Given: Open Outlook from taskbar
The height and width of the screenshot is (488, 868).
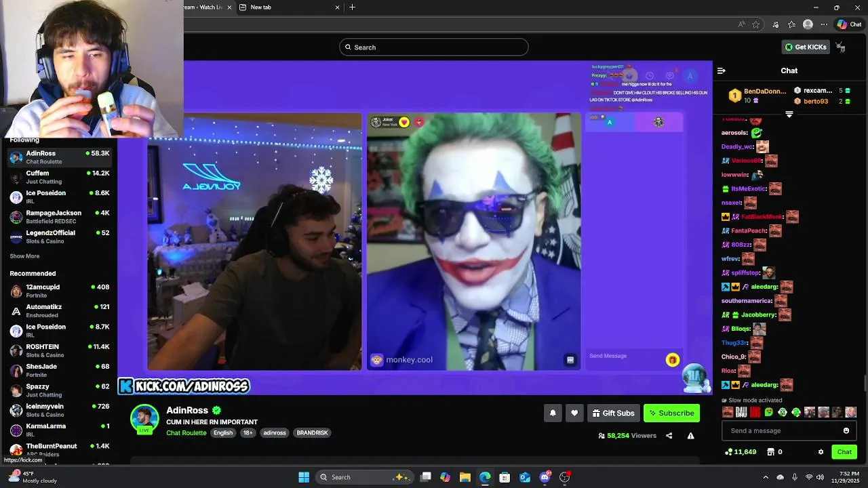Looking at the screenshot, I should tap(524, 477).
